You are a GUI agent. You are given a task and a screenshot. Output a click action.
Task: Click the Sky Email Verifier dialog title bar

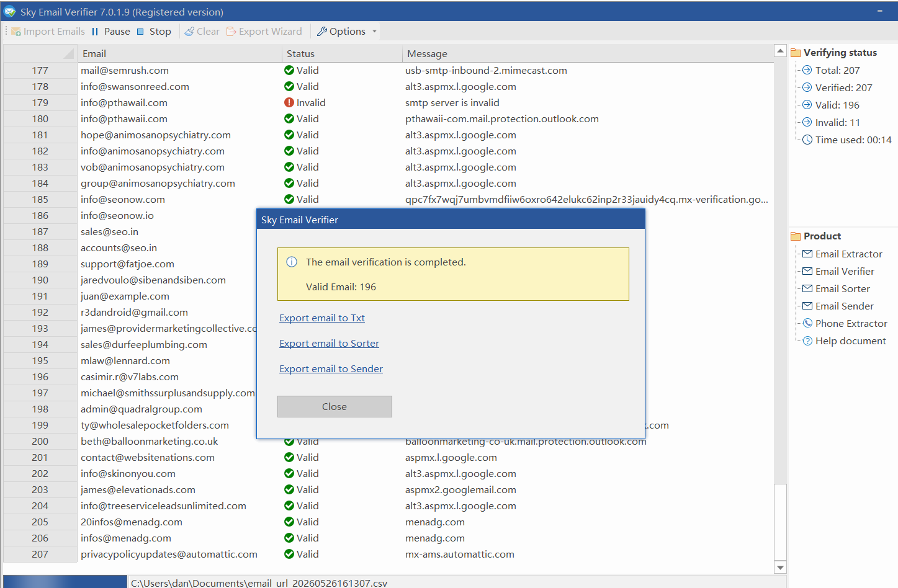[451, 220]
